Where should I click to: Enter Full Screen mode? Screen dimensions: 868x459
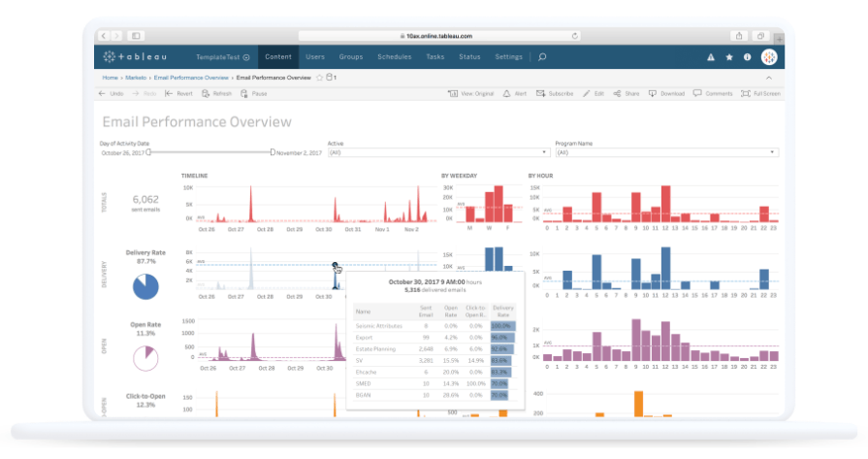[x=744, y=94]
